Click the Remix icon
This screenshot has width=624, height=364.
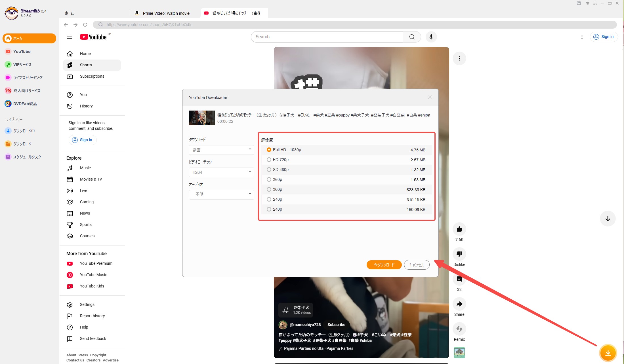click(x=459, y=329)
